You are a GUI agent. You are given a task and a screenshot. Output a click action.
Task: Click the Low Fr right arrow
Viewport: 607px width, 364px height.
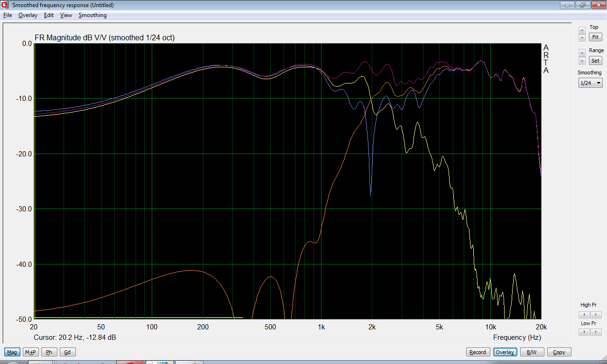click(x=596, y=332)
